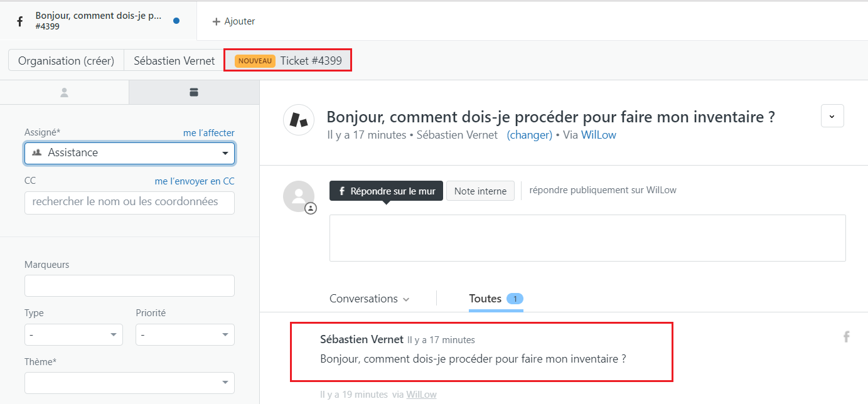The width and height of the screenshot is (868, 404).
Task: Open Sébastien Vernet breadcrumb tab
Action: (174, 61)
